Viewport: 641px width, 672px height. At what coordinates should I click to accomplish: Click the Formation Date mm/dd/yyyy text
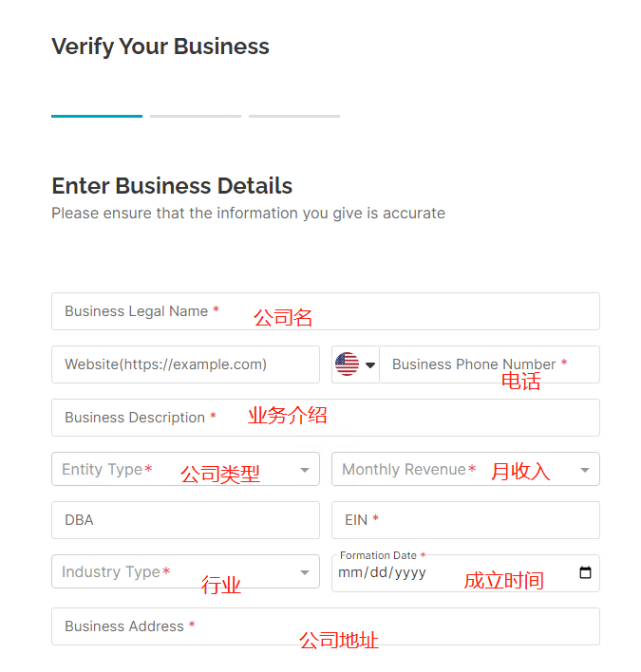point(382,572)
